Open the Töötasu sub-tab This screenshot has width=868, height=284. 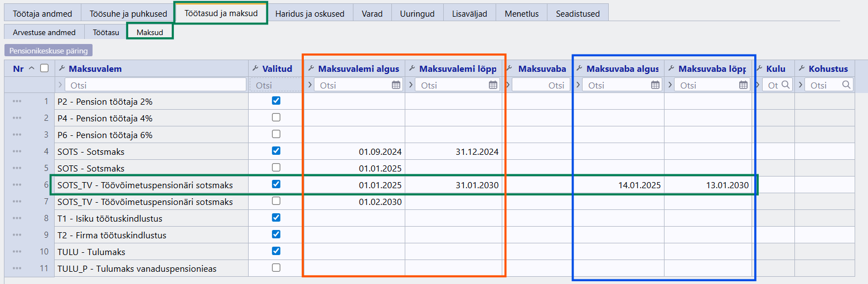106,32
